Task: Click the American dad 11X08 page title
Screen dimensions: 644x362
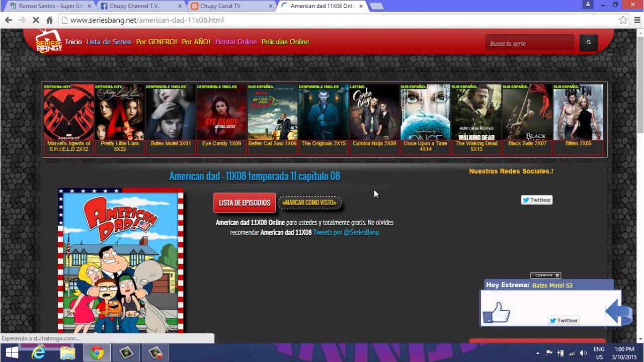Action: click(255, 176)
